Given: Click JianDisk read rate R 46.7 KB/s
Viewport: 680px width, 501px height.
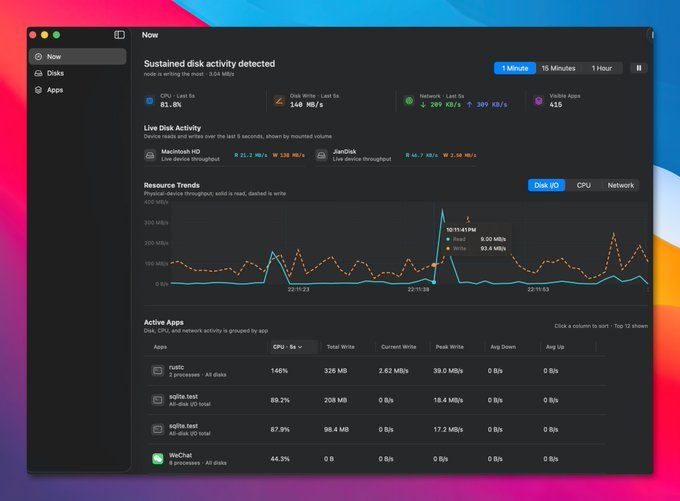Looking at the screenshot, I should click(x=422, y=155).
